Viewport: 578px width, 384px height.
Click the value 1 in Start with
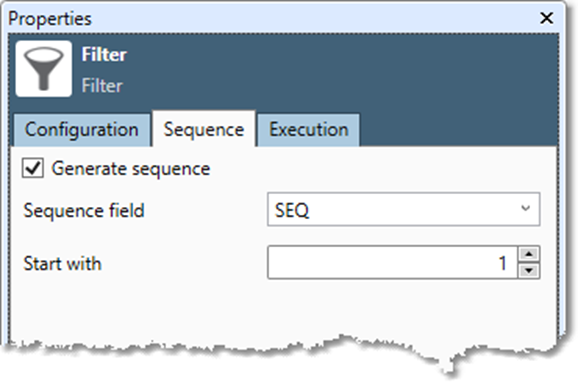coord(502,263)
